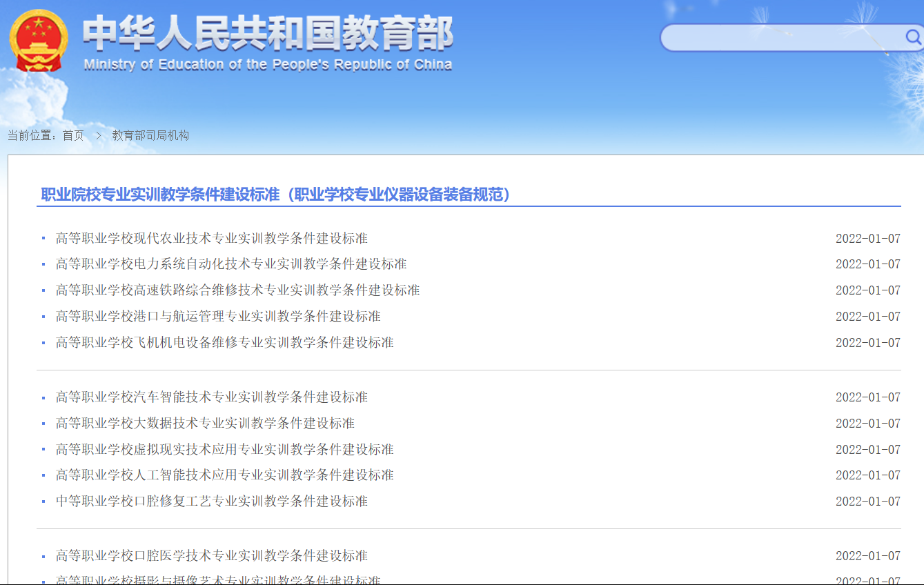Click the date beside 电力系统自动化技术 row
This screenshot has height=585, width=924.
[868, 264]
